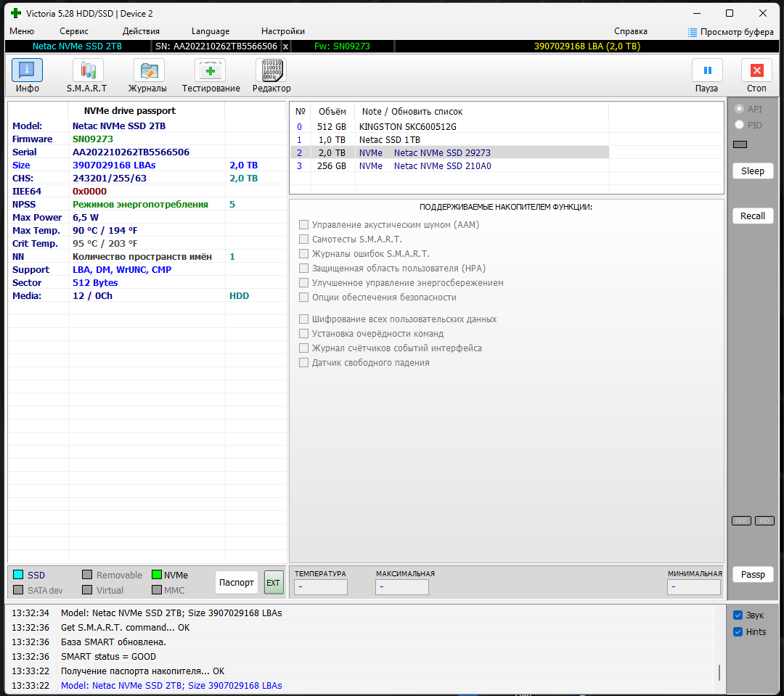This screenshot has height=696, width=784.
Task: Check Опции обеспечения безопасности box
Action: (303, 297)
